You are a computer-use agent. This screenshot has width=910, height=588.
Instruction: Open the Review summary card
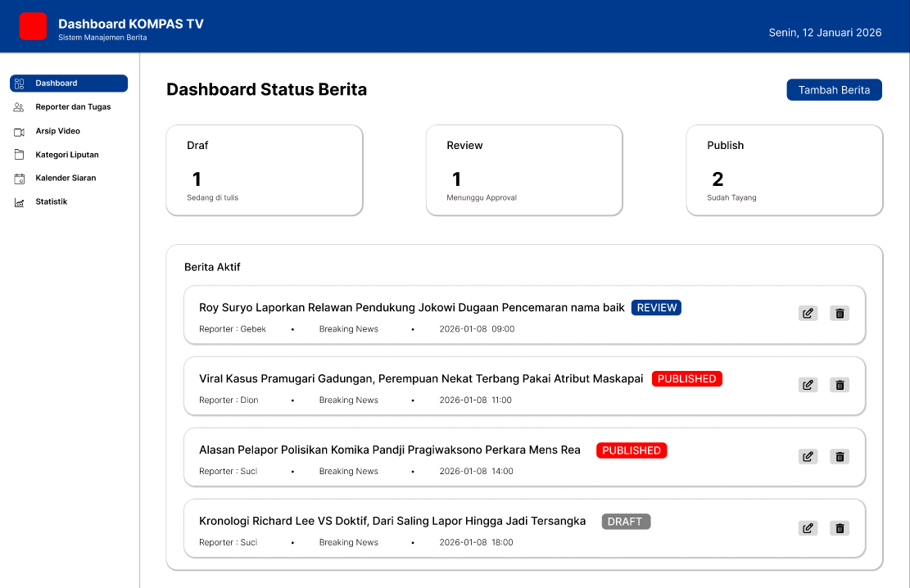[x=523, y=170]
